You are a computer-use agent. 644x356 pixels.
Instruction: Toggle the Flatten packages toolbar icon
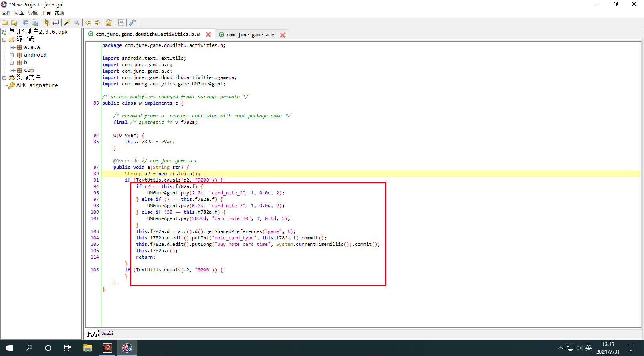(56, 23)
